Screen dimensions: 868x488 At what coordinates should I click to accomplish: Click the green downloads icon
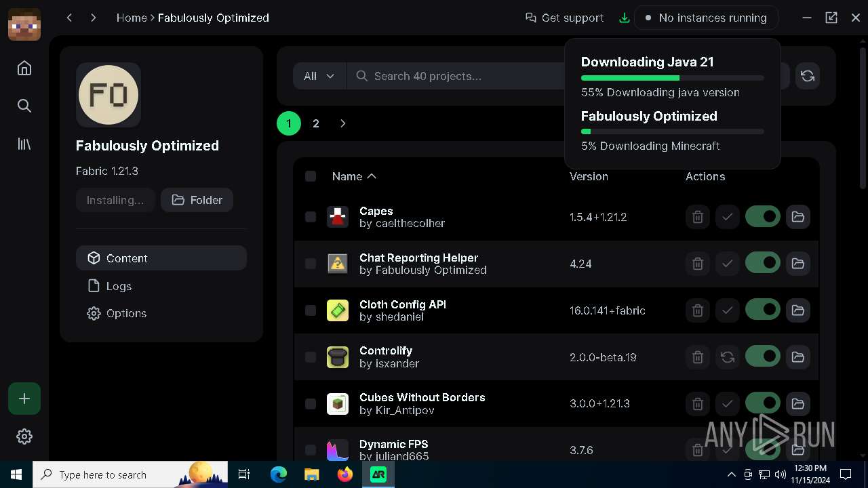pos(625,18)
